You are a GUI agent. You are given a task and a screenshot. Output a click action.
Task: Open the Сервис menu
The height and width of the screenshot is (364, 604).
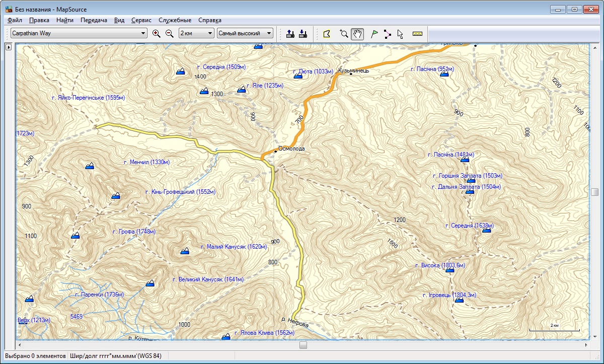click(x=141, y=20)
